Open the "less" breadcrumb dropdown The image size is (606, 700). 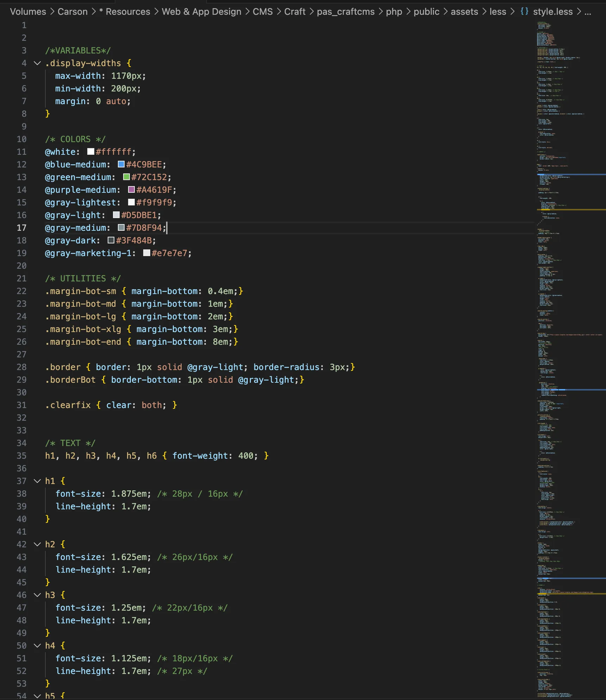[498, 12]
